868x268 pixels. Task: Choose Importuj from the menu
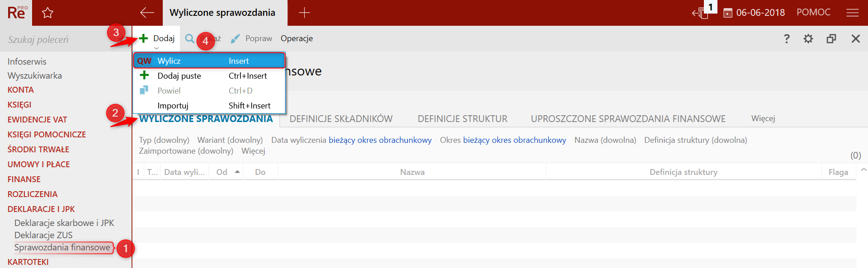tap(209, 105)
